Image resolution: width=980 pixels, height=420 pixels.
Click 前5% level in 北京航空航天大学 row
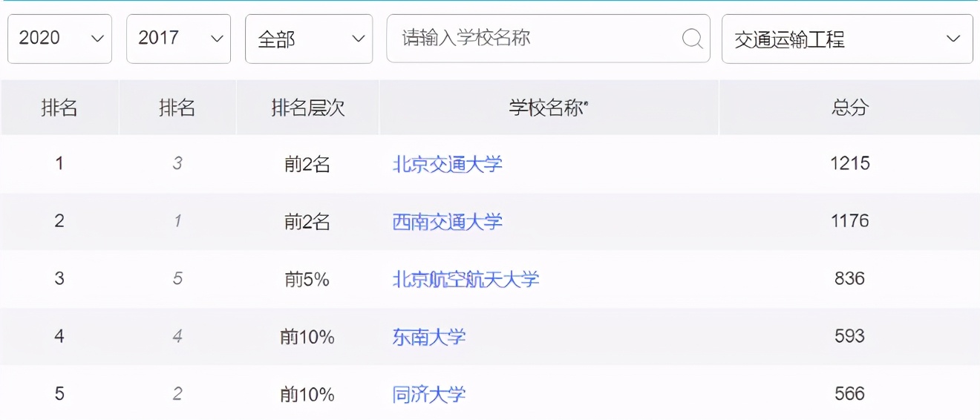click(307, 279)
